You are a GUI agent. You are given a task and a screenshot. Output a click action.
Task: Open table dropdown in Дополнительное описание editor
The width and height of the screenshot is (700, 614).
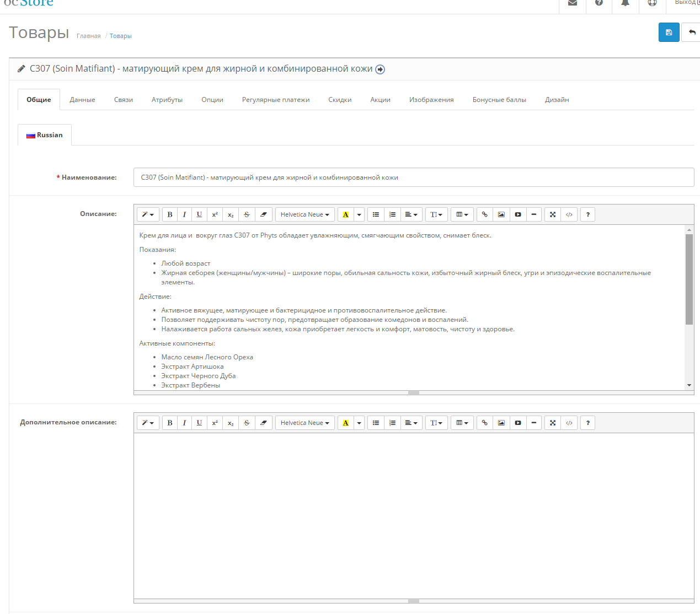point(462,423)
